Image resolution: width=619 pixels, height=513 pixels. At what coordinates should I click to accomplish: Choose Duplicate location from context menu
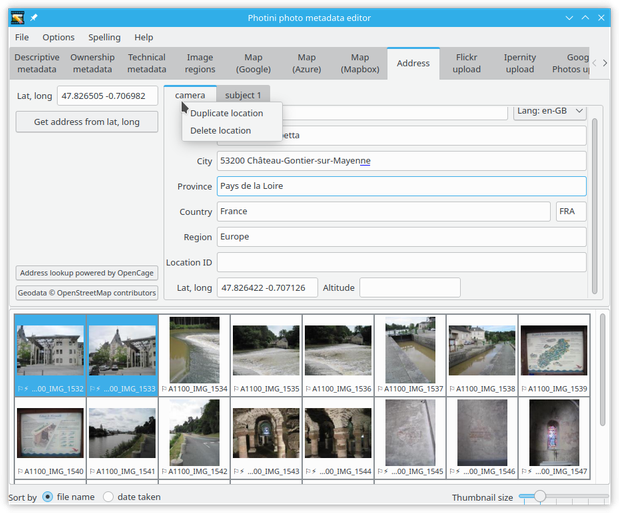point(232,113)
